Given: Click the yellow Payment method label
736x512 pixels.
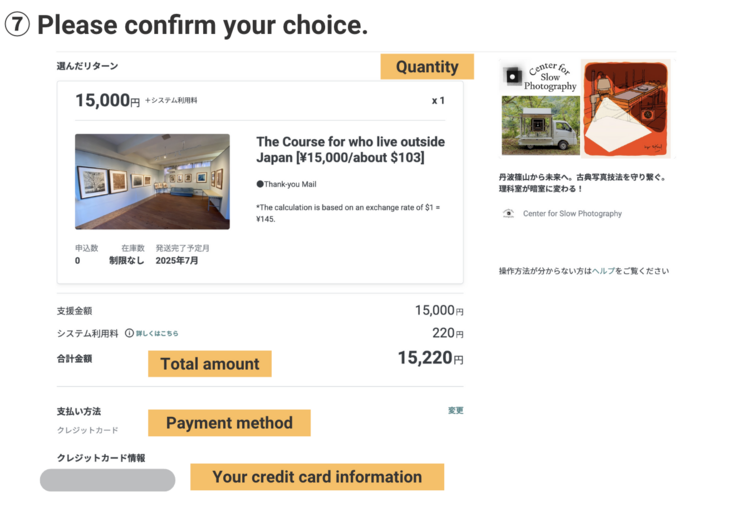Looking at the screenshot, I should 229,423.
